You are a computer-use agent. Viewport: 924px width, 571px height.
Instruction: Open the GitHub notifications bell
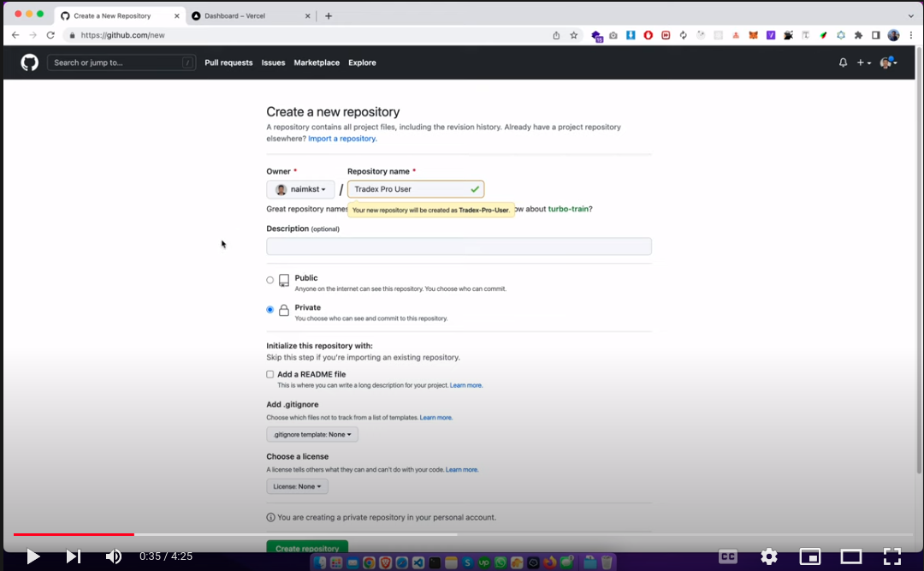(x=843, y=62)
